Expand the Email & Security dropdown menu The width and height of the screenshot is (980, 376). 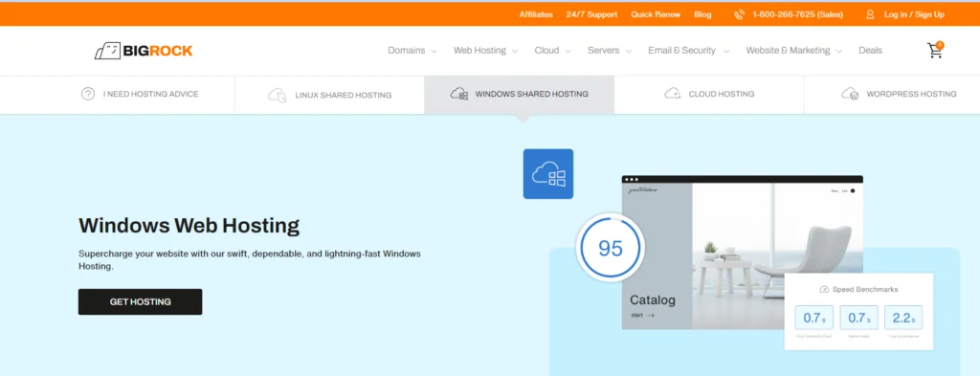(x=688, y=51)
